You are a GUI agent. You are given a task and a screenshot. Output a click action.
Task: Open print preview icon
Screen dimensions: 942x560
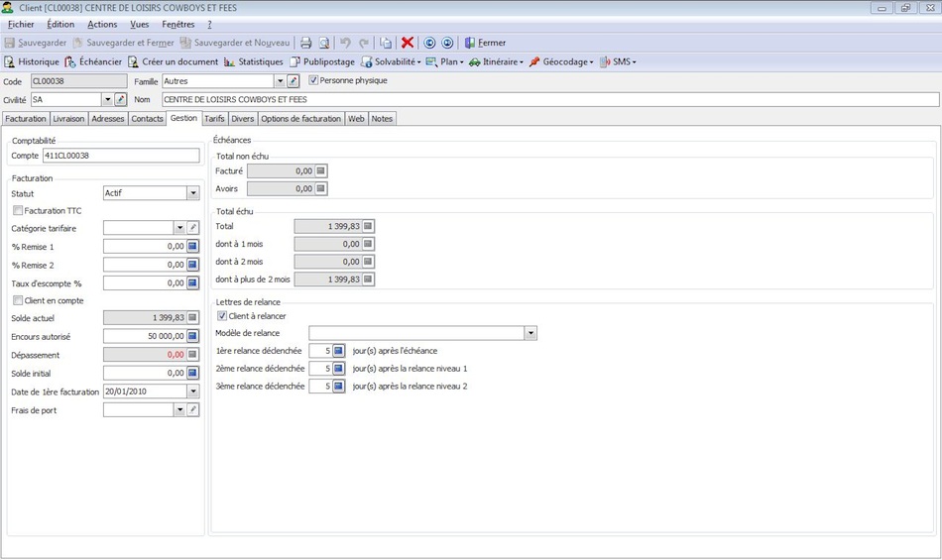[x=324, y=43]
